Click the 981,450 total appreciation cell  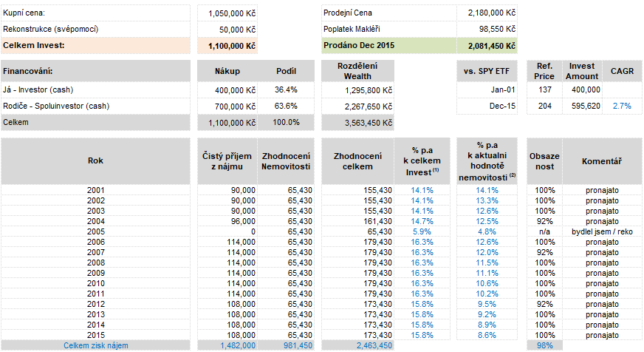(286, 346)
